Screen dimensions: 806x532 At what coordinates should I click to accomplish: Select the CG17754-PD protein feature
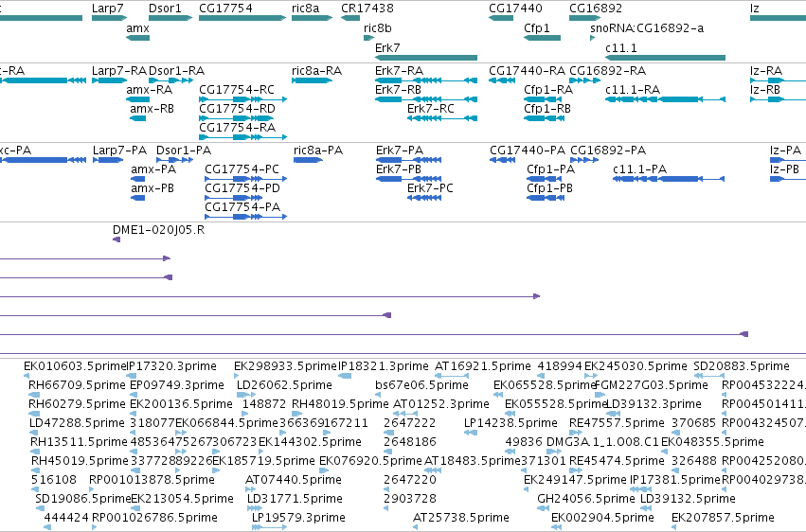233,198
